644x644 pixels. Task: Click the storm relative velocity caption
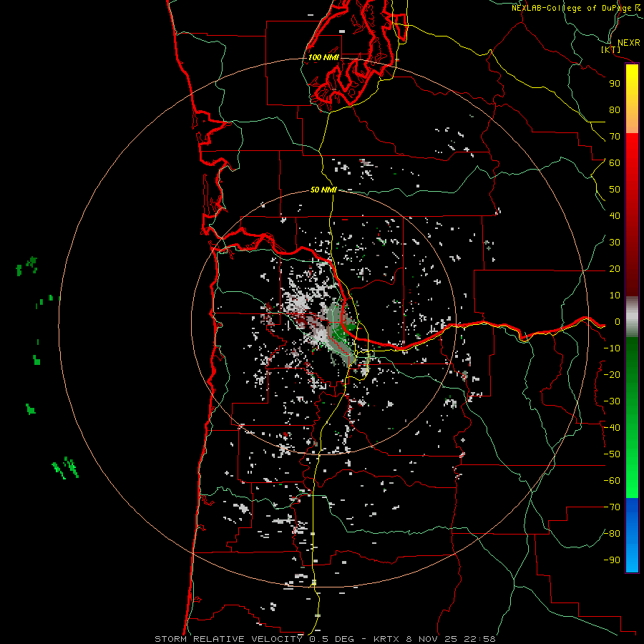click(325, 639)
